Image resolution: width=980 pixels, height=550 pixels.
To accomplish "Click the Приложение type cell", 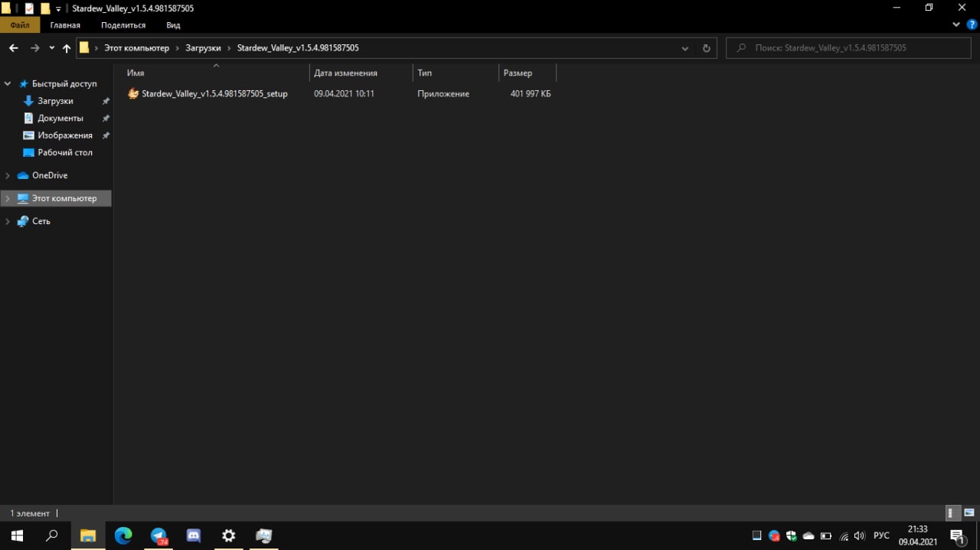I will tap(443, 94).
